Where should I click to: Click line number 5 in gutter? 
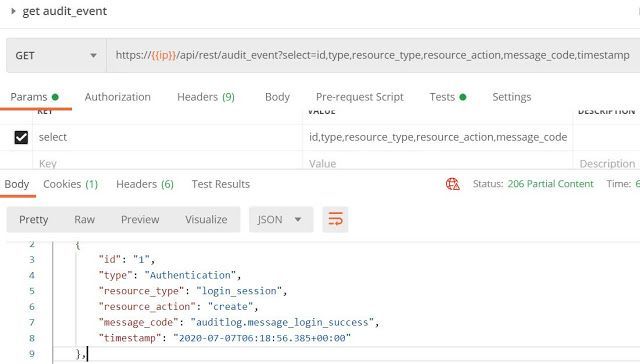pyautogui.click(x=32, y=291)
